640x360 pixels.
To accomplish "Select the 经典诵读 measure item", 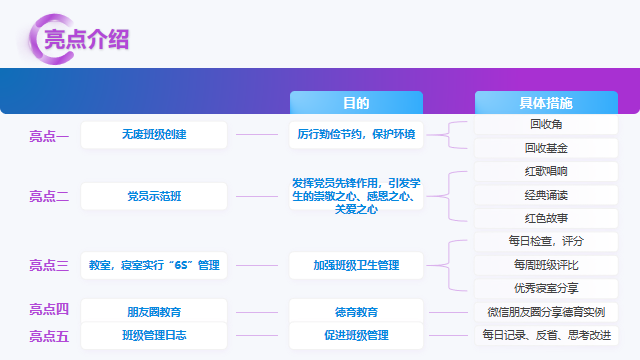I will pyautogui.click(x=546, y=195).
